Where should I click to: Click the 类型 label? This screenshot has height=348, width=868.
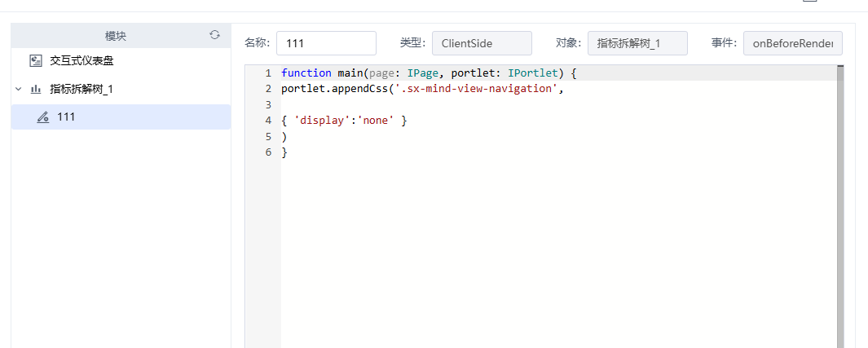(412, 43)
